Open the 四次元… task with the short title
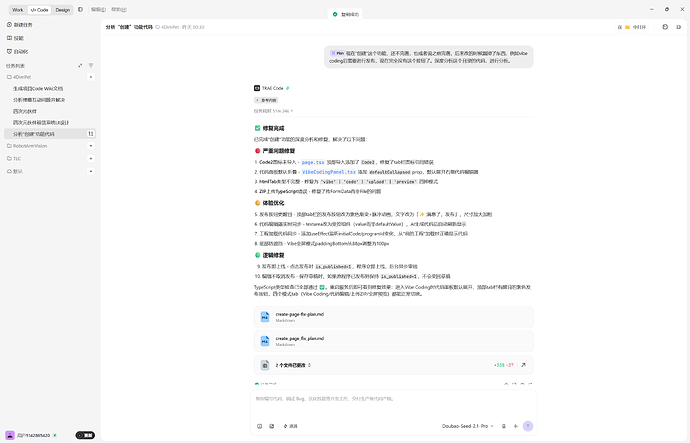The image size is (690, 443). pos(25,111)
